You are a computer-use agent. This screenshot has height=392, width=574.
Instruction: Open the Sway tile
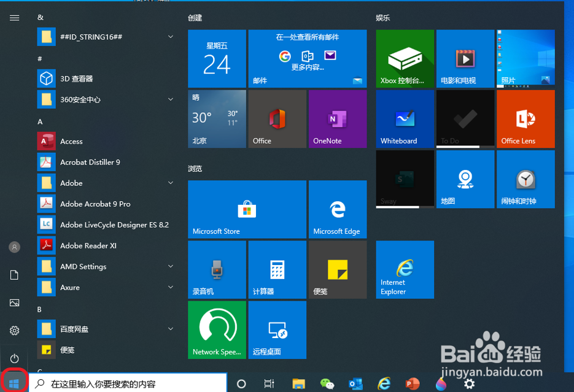[x=405, y=179]
